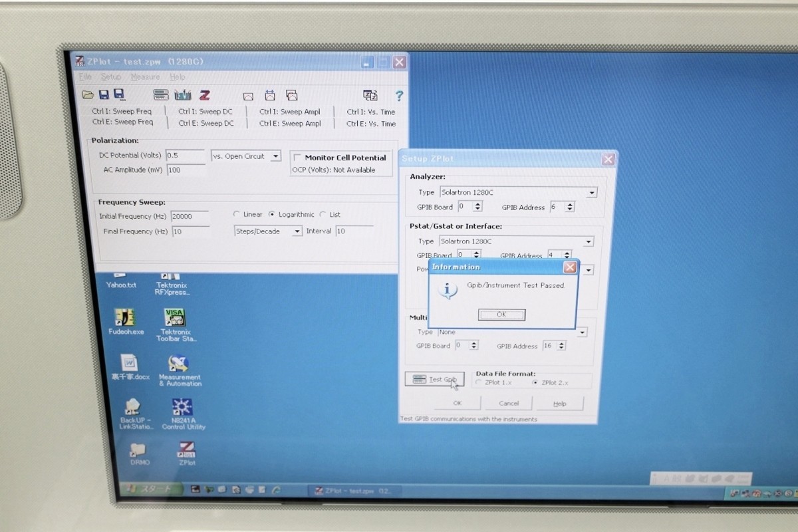Click the Final Frequency (Hz) field
This screenshot has width=798, height=532.
tap(191, 231)
